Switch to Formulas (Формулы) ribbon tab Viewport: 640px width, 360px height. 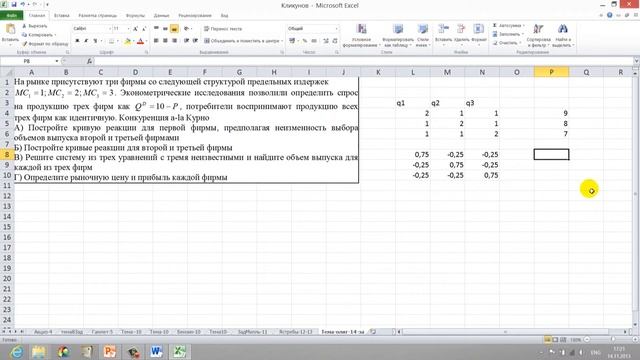click(x=135, y=16)
